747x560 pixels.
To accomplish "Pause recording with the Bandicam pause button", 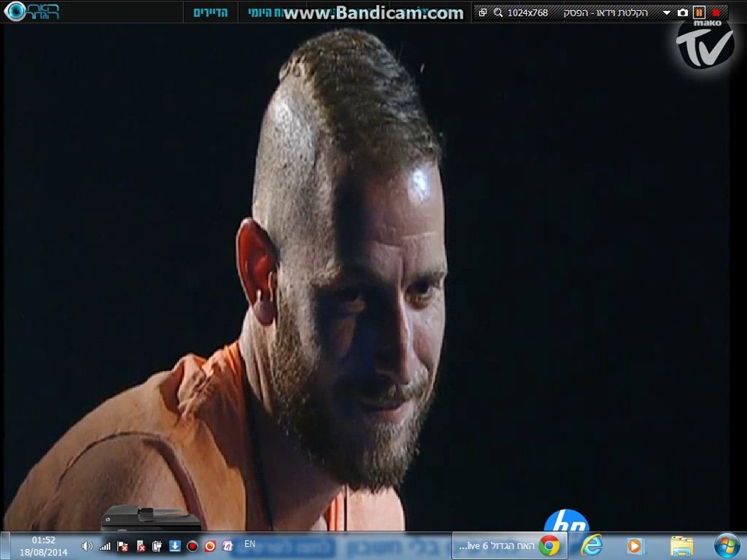I will click(x=699, y=12).
